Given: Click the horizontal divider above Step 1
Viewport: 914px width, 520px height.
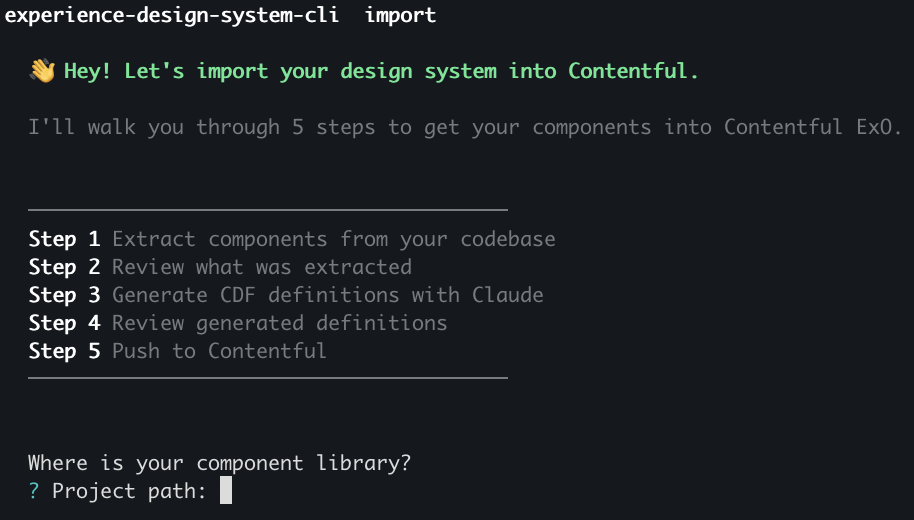Looking at the screenshot, I should click(x=268, y=209).
